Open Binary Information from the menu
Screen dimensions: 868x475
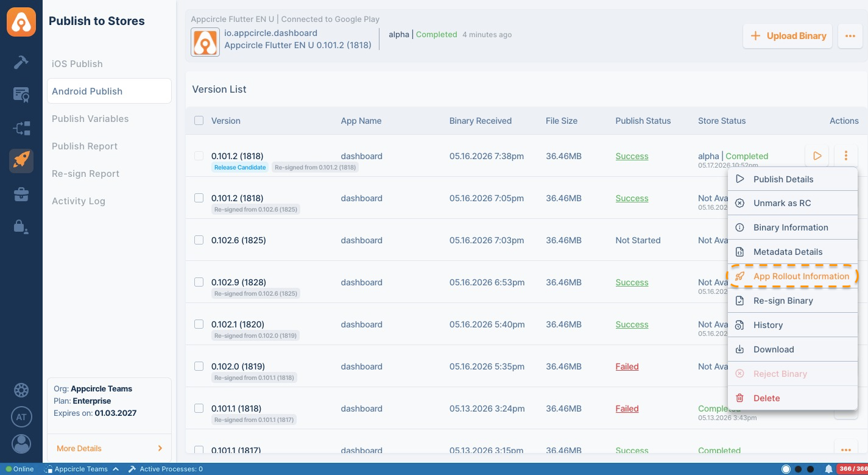coord(792,227)
